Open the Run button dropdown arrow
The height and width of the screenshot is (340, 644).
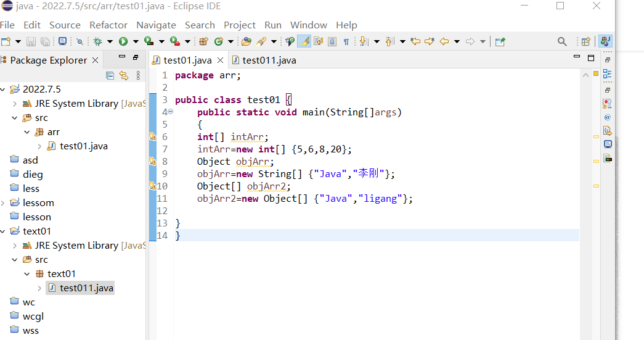pos(136,41)
